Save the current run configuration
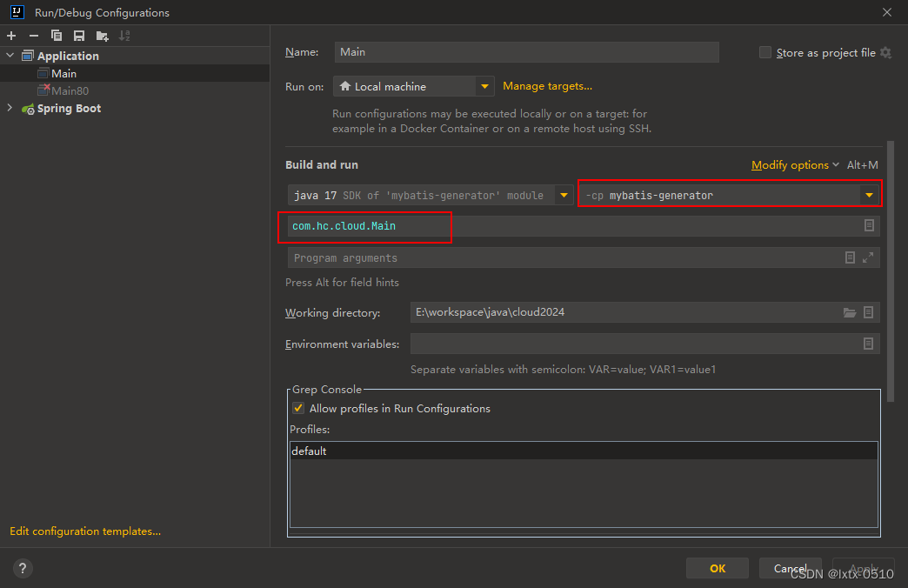Image resolution: width=908 pixels, height=588 pixels. (x=77, y=36)
